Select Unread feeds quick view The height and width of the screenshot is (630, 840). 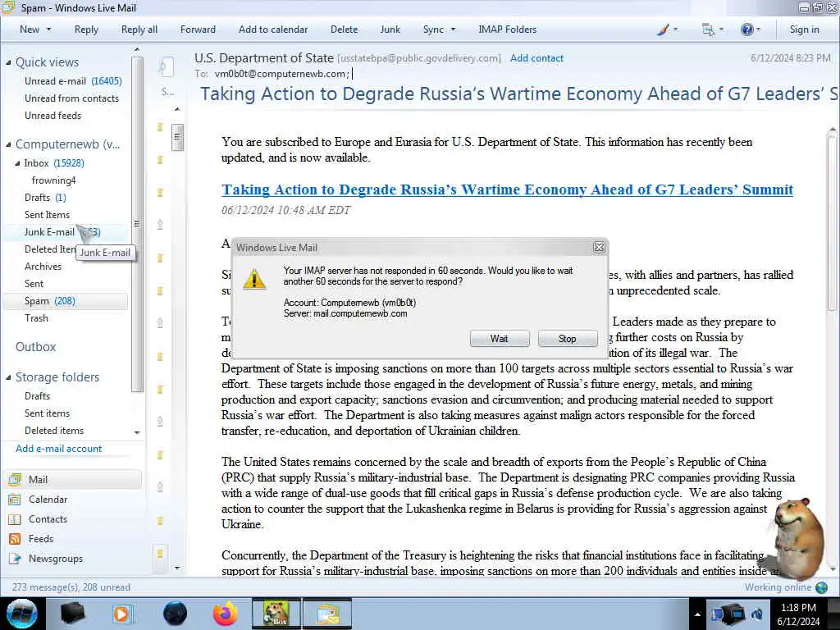53,115
